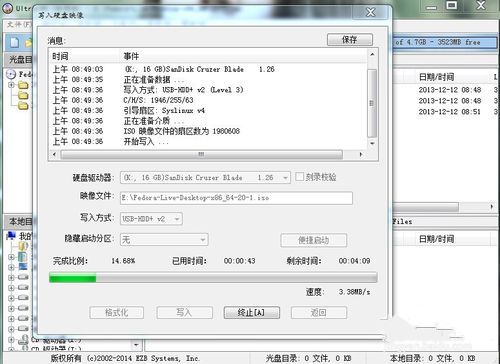Click the message log down scroll arrow
The width and height of the screenshot is (500, 364).
pyautogui.click(x=372, y=143)
